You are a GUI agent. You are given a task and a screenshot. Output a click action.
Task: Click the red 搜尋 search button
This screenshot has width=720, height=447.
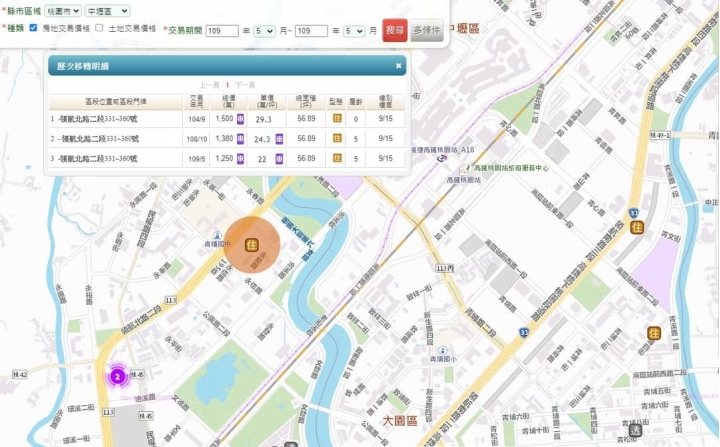tap(395, 30)
